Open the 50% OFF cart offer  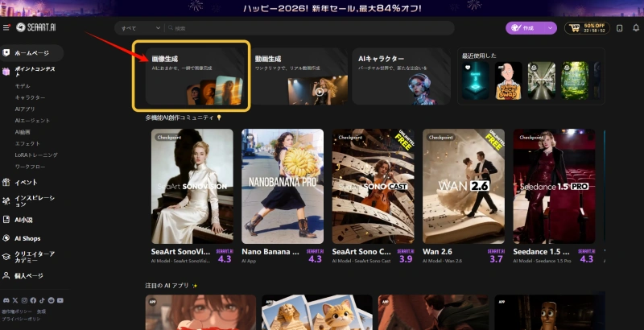pyautogui.click(x=587, y=28)
